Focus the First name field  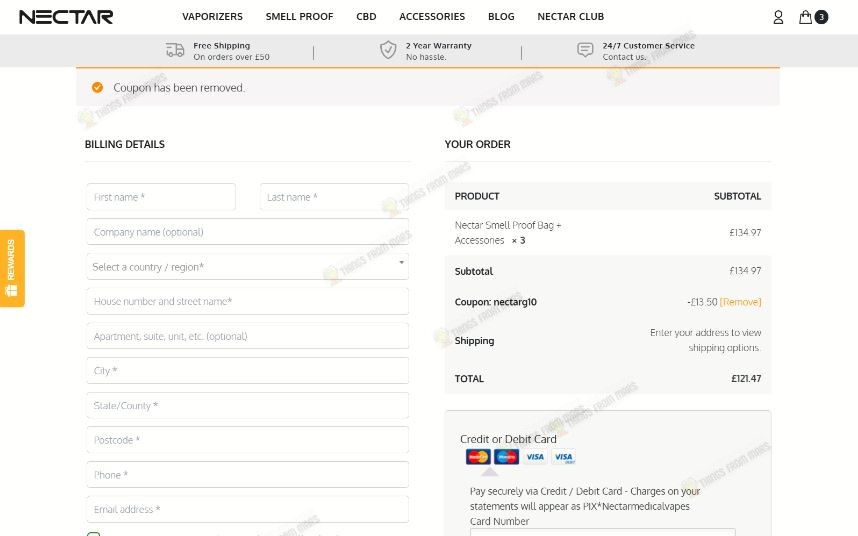pyautogui.click(x=161, y=197)
